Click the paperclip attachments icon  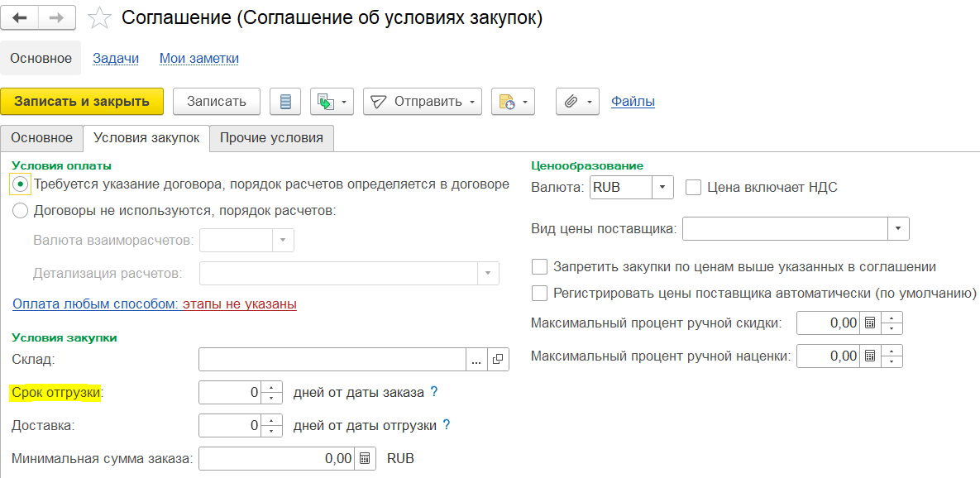coord(571,102)
